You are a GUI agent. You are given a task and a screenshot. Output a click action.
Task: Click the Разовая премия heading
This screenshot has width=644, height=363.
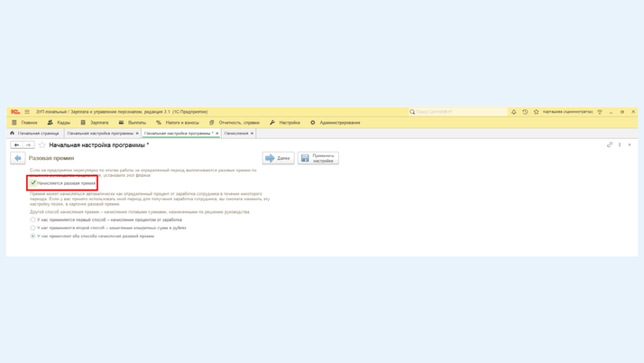51,158
